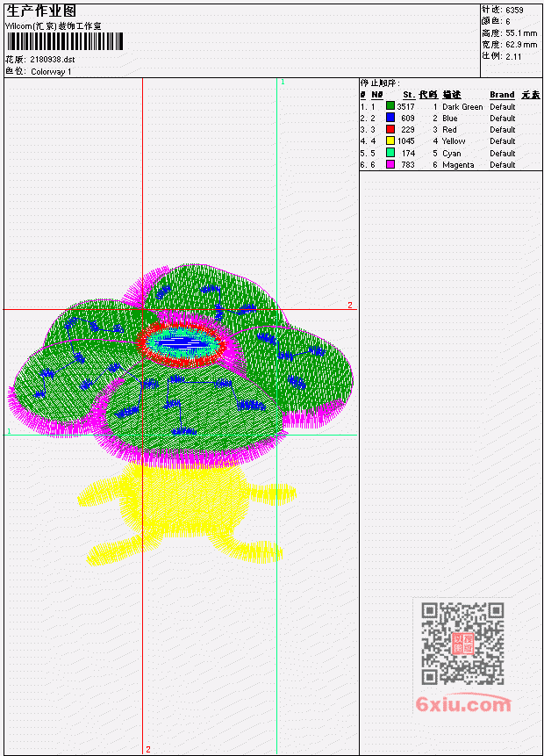The width and height of the screenshot is (544, 756).
Task: Click the 'St.' column header
Action: pyautogui.click(x=409, y=95)
